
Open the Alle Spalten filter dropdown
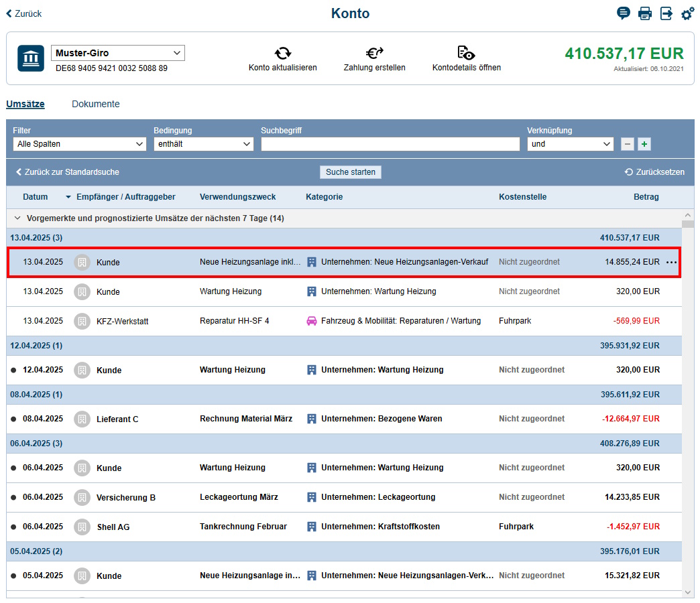[x=80, y=144]
